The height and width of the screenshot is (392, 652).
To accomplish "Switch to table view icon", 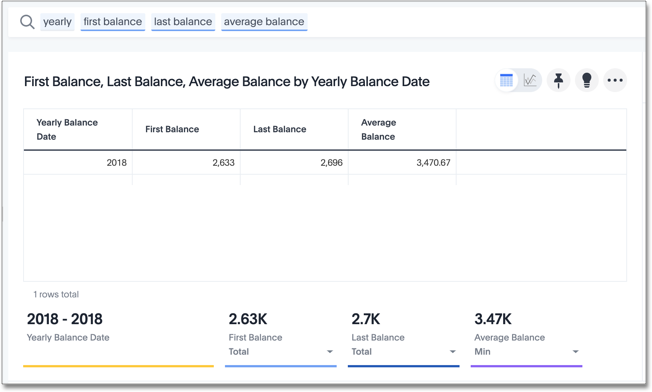I will click(506, 80).
